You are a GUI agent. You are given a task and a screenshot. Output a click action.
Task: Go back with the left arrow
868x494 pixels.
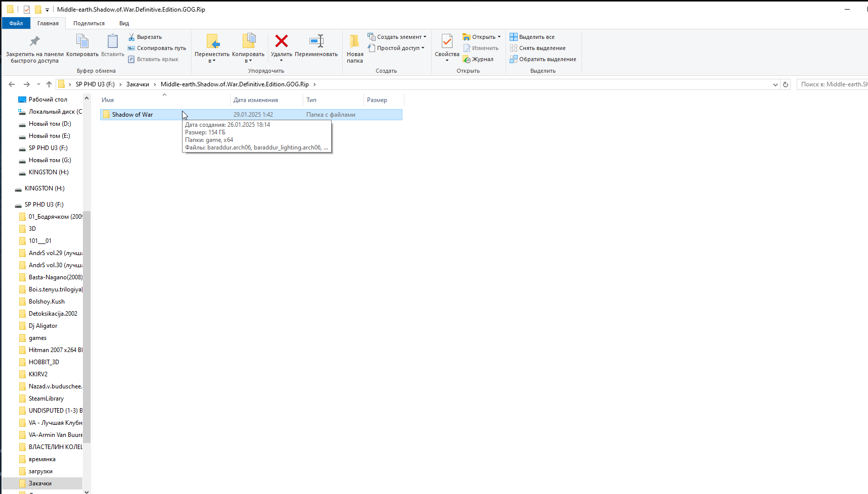click(12, 84)
